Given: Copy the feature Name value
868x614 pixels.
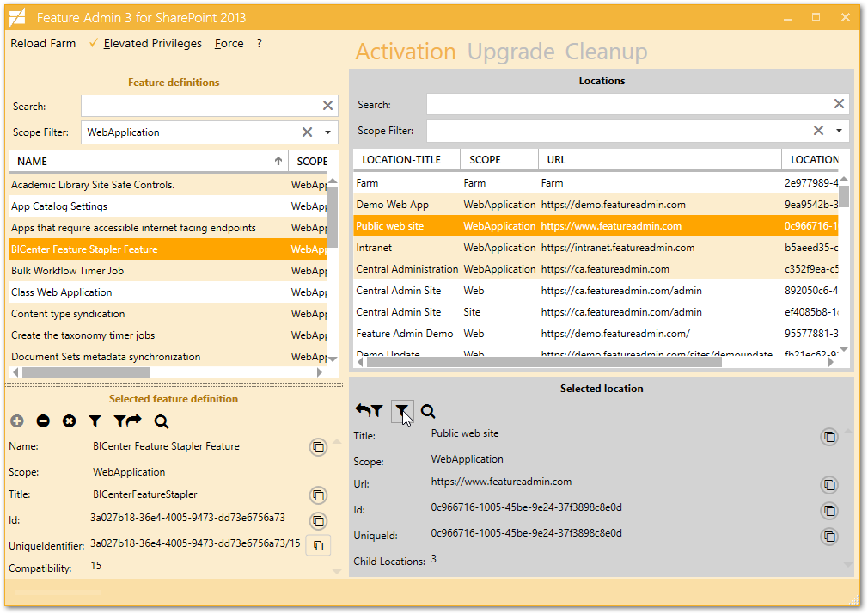Looking at the screenshot, I should pyautogui.click(x=318, y=446).
